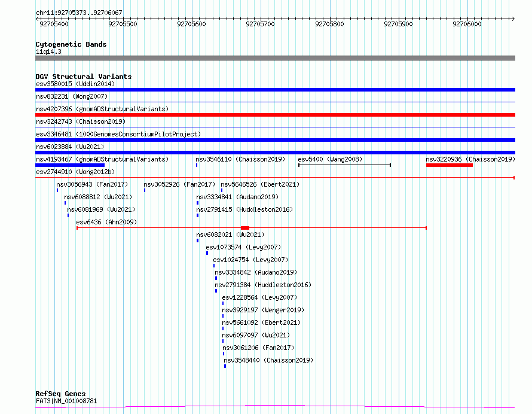The height and width of the screenshot is (414, 532).
Task: Click the DGV Structural Variants track title
Action: (x=84, y=77)
